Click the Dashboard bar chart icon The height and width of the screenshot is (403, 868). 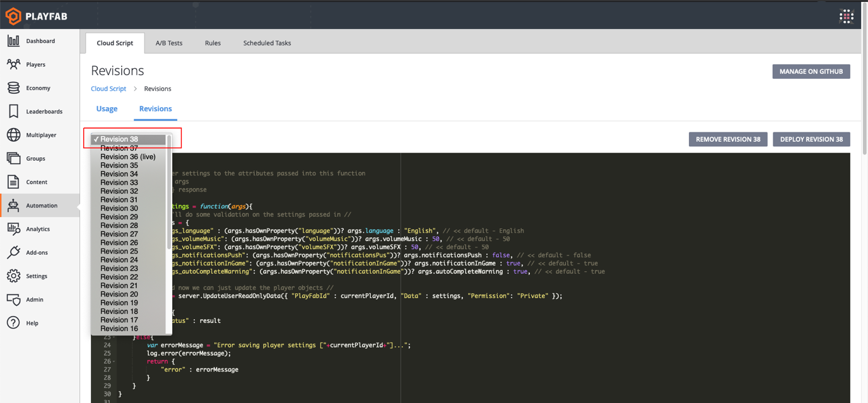13,41
